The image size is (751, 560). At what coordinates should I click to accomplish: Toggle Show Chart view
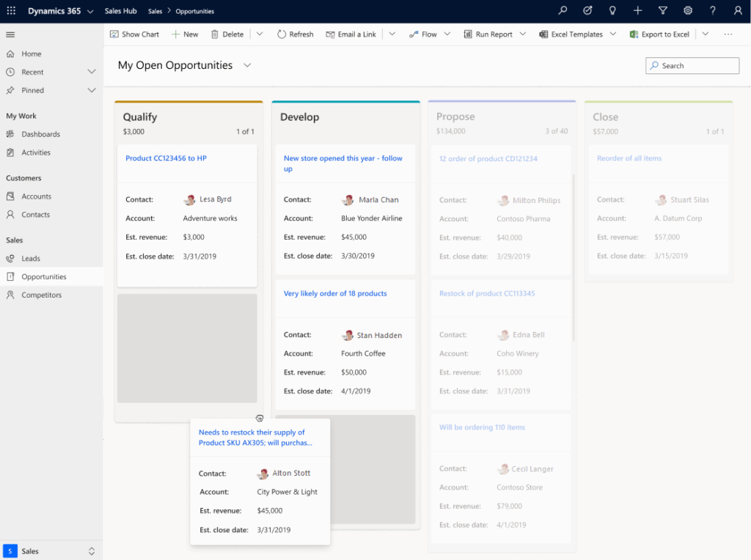coord(135,34)
